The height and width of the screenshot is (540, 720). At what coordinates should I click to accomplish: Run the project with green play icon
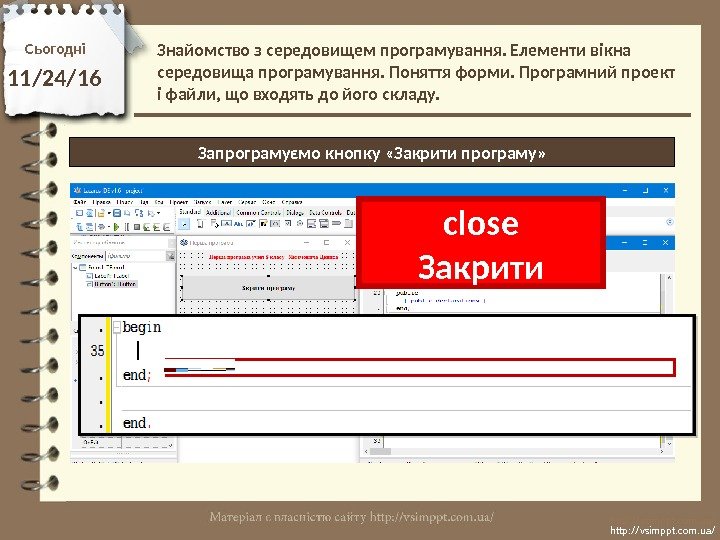coord(116,226)
